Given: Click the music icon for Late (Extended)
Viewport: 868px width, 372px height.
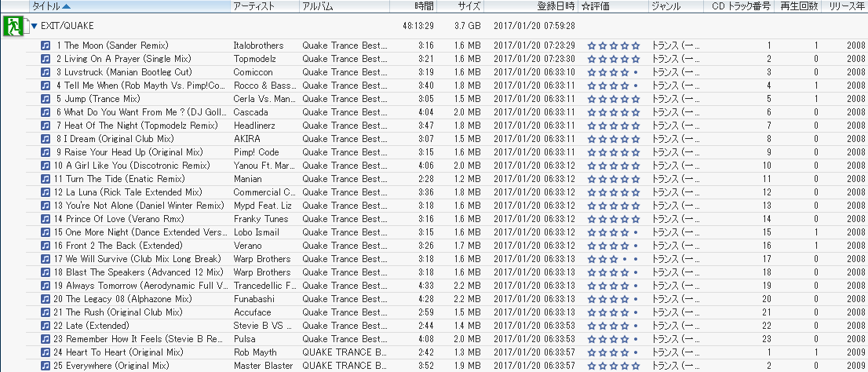Looking at the screenshot, I should click(x=46, y=326).
